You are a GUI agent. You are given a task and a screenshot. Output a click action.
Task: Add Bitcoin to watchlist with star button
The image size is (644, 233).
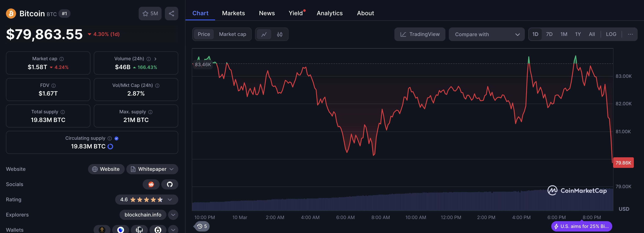(150, 14)
